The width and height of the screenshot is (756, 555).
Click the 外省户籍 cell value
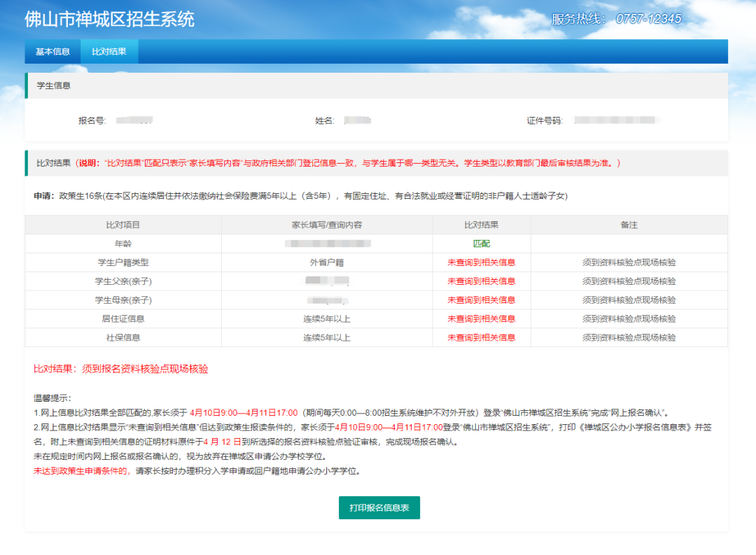[327, 262]
